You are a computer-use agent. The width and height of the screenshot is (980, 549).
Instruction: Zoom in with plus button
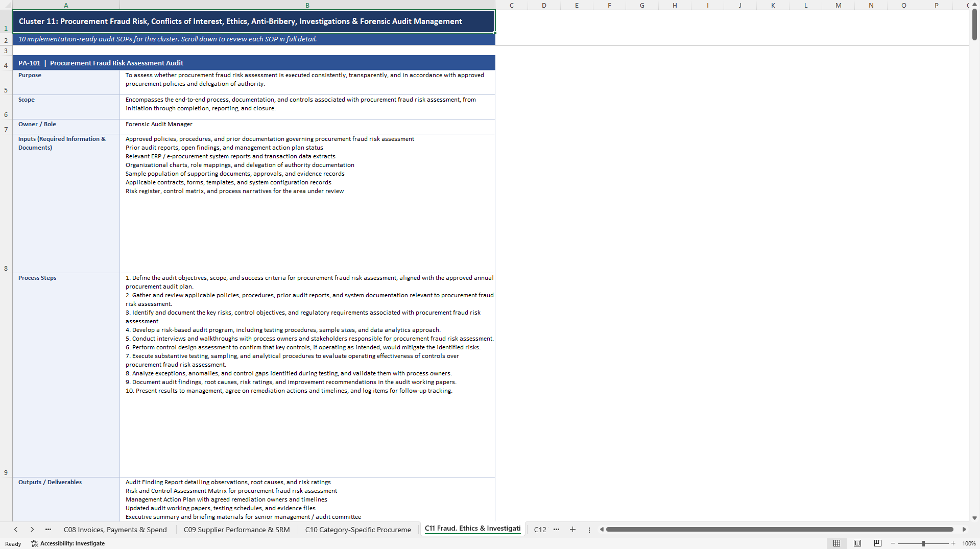[x=953, y=543]
